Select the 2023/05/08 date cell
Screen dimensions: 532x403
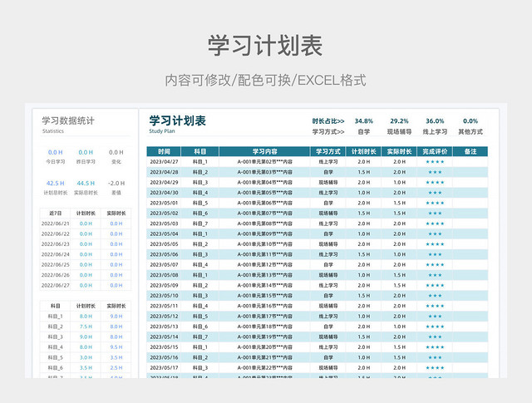click(x=164, y=275)
